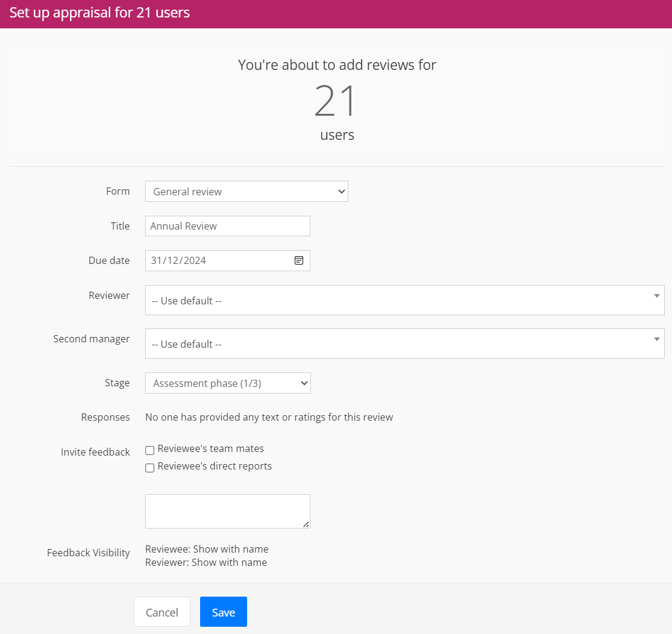This screenshot has width=672, height=634.
Task: Open the Reviewer selector showing Use default
Action: point(398,300)
